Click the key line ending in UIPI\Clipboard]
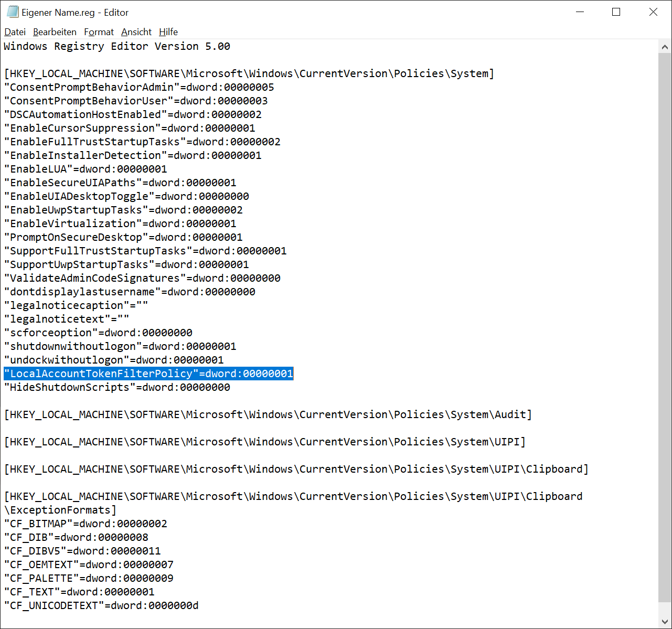 tap(296, 469)
